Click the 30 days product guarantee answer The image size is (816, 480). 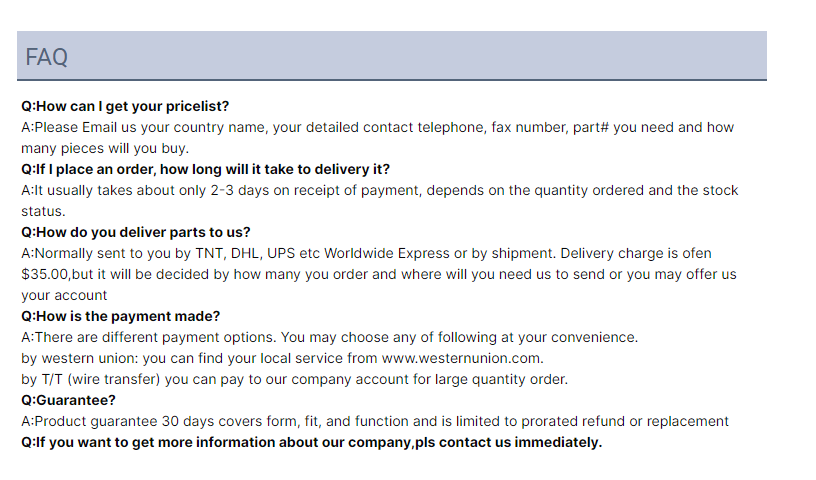(x=375, y=421)
